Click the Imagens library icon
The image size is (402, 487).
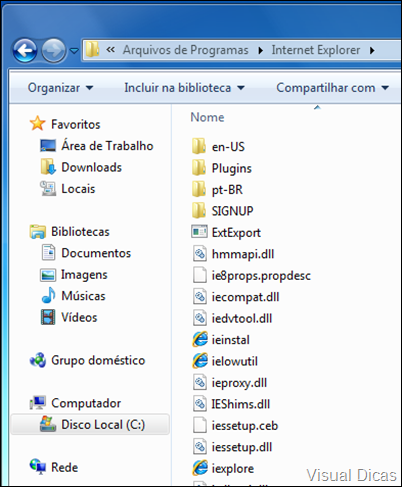(48, 275)
